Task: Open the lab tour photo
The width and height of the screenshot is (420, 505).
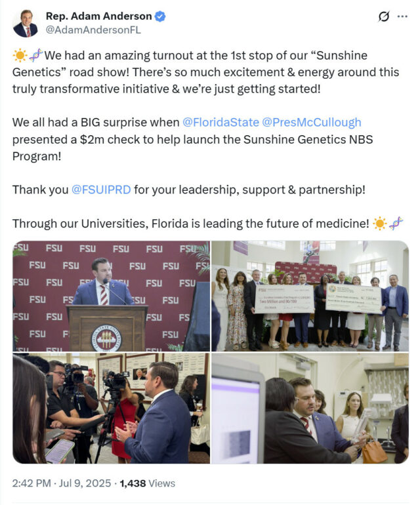Action: (x=310, y=409)
